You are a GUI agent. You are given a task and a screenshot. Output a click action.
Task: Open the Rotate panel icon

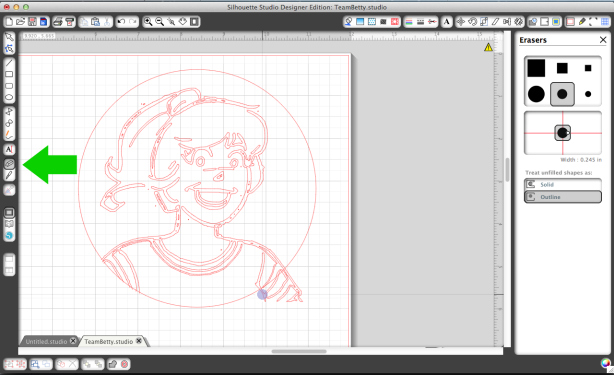tap(472, 22)
